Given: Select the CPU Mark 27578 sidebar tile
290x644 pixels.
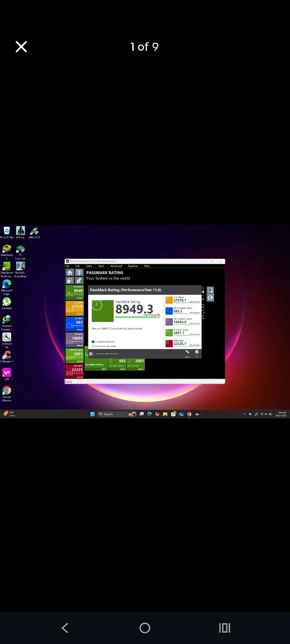Looking at the screenshot, I should click(x=74, y=308).
